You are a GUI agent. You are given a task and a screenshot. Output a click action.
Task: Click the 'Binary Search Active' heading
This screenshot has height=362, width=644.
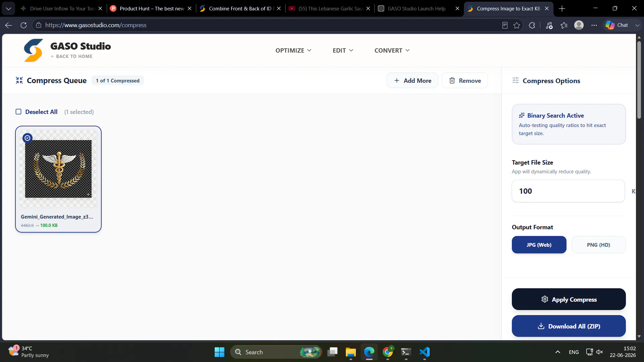click(555, 115)
